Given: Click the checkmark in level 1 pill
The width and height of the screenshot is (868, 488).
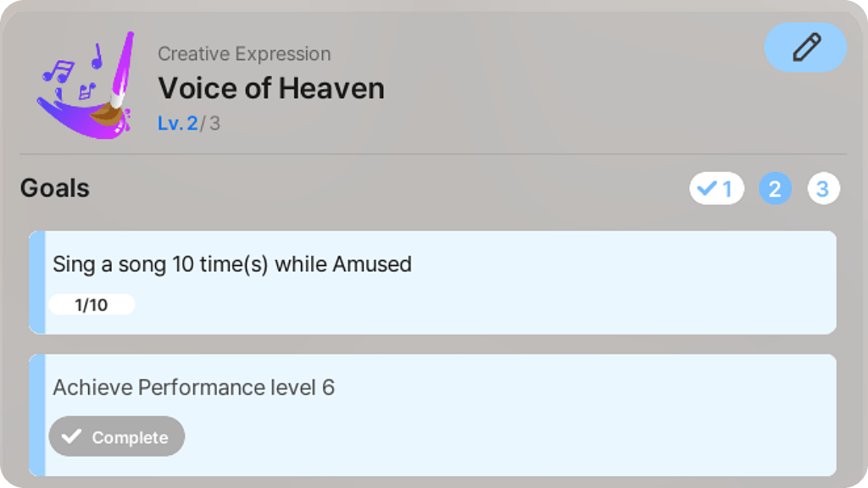Looking at the screenshot, I should coord(706,188).
